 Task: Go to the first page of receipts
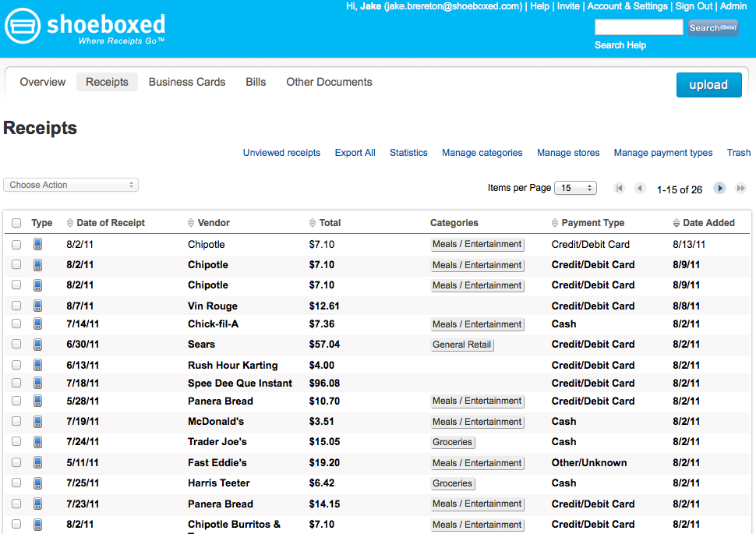(620, 188)
